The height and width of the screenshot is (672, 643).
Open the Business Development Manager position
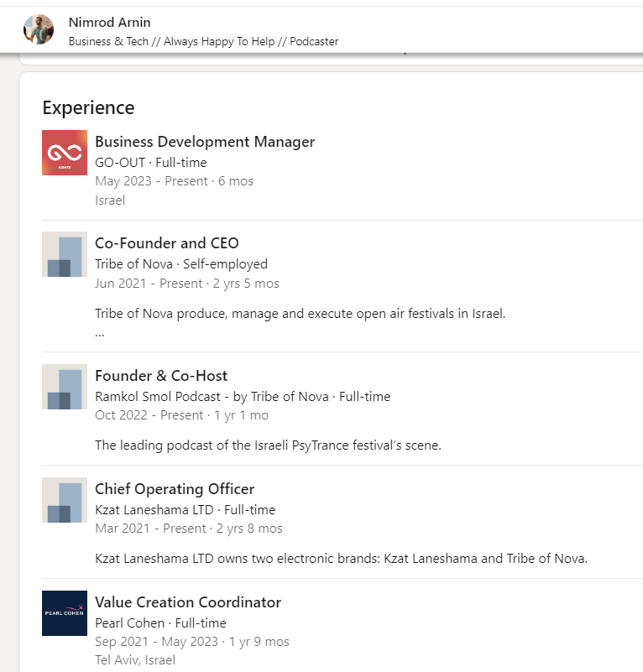coord(205,142)
